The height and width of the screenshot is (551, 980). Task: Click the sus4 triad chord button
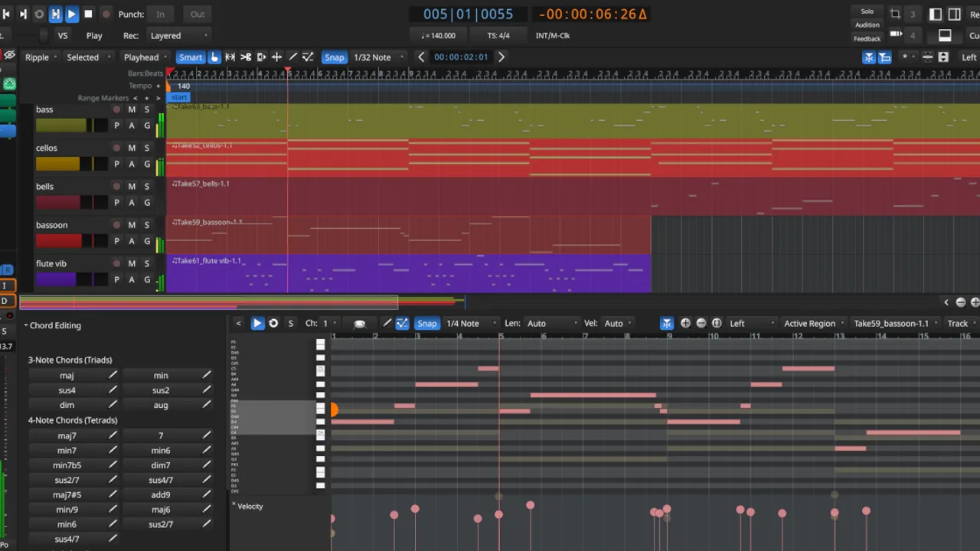coord(67,390)
